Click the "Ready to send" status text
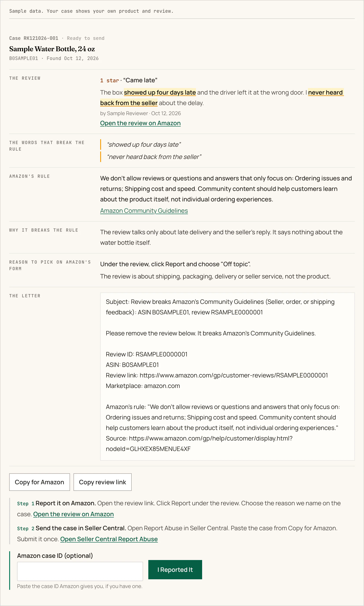 [86, 38]
